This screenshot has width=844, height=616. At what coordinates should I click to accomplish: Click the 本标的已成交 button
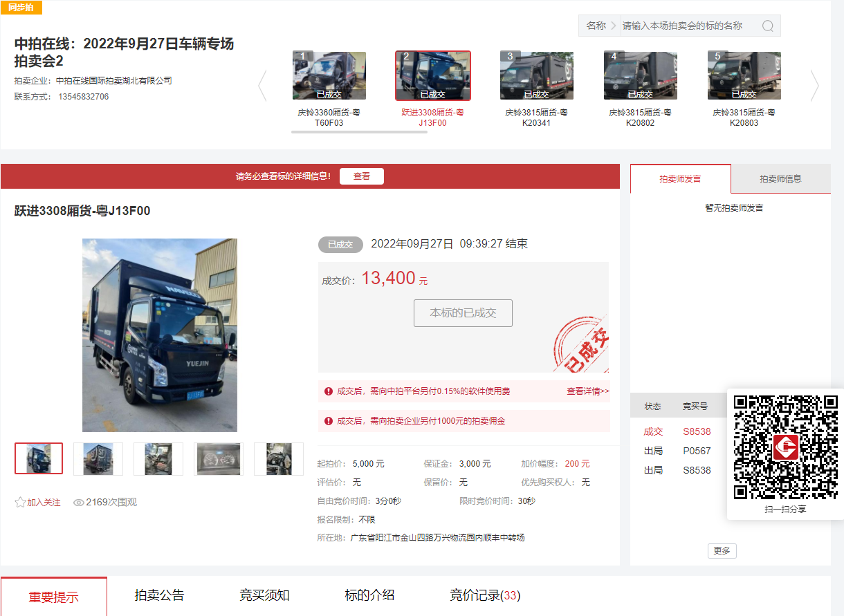point(463,313)
